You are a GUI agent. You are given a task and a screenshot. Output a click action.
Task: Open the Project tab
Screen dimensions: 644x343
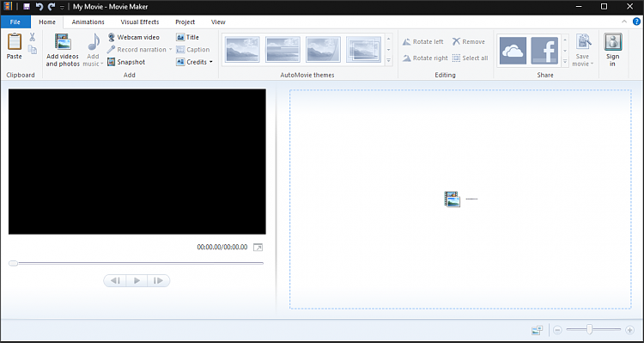click(185, 22)
